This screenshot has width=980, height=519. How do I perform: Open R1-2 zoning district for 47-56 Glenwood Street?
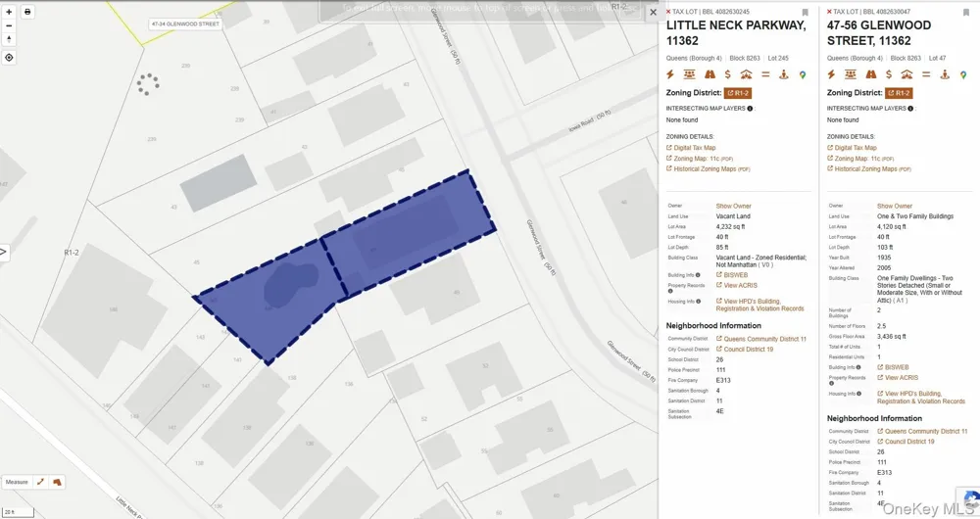(x=899, y=93)
